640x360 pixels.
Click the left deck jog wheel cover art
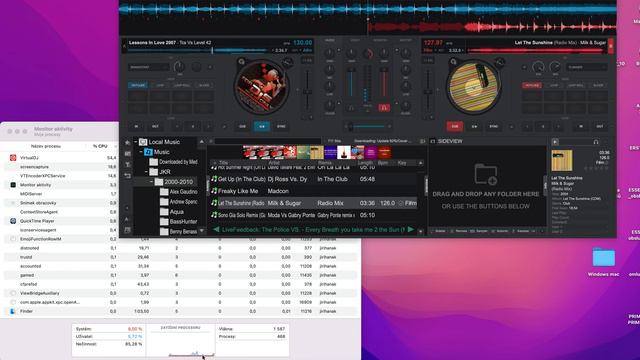pos(262,86)
